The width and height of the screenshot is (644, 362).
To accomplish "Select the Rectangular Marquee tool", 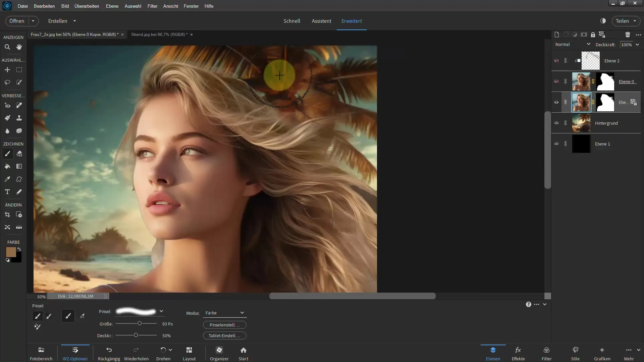I will pyautogui.click(x=19, y=70).
